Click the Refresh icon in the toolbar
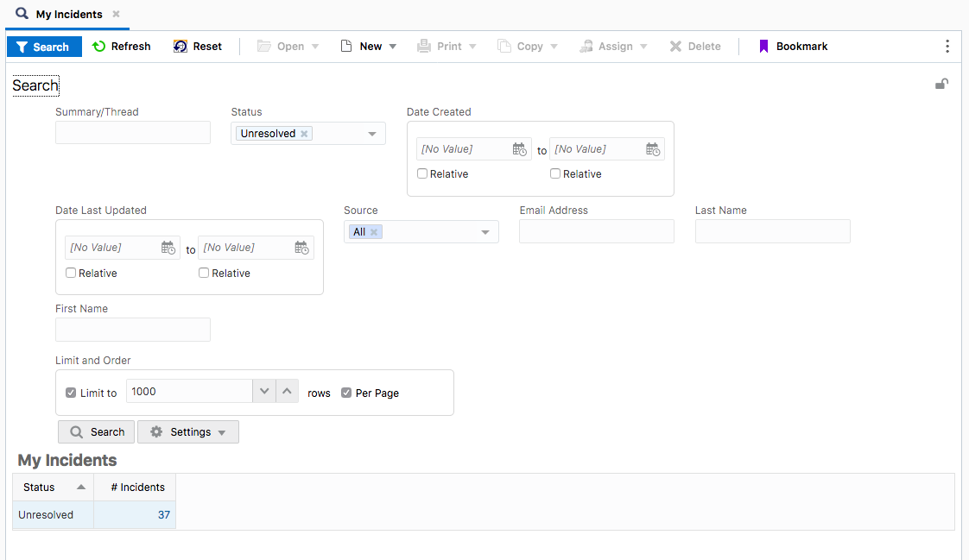The width and height of the screenshot is (969, 560). point(99,47)
